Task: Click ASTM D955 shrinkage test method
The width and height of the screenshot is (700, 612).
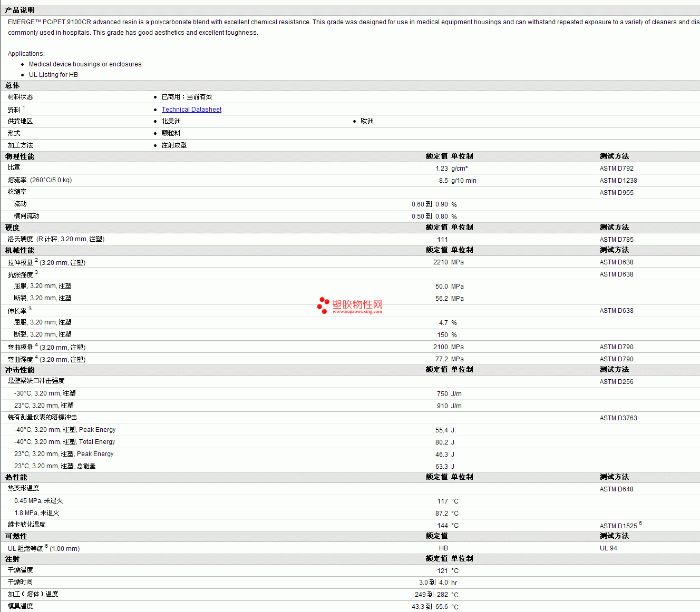Action: pyautogui.click(x=616, y=193)
